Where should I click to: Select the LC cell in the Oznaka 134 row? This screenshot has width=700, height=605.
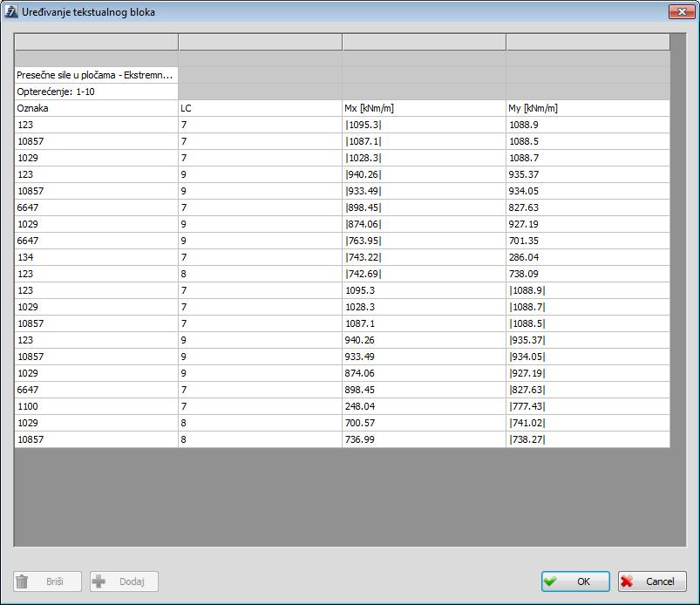[x=261, y=257]
